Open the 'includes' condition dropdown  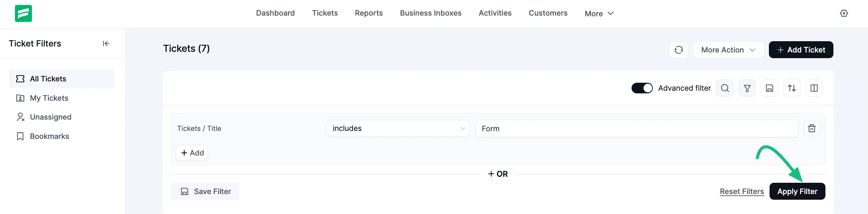tap(398, 129)
